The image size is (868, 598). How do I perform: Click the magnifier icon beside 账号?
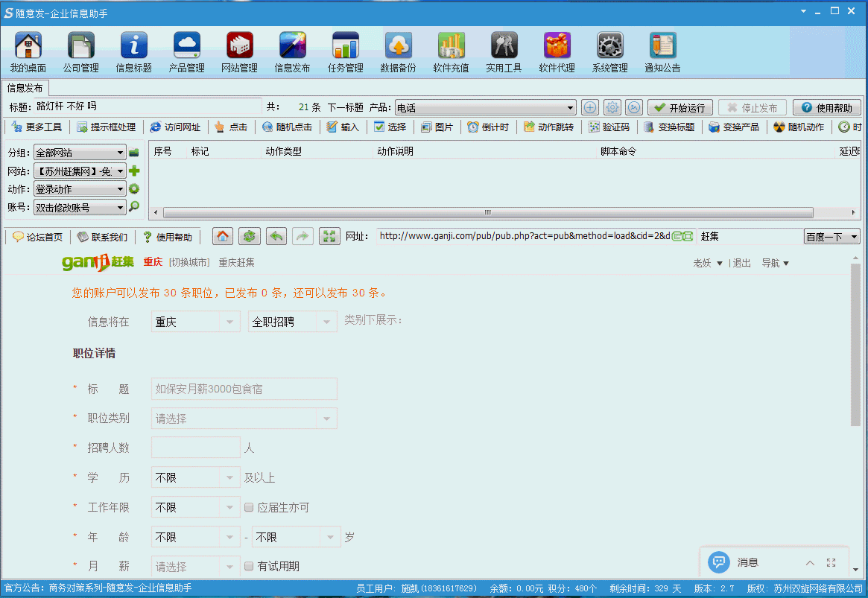[134, 207]
